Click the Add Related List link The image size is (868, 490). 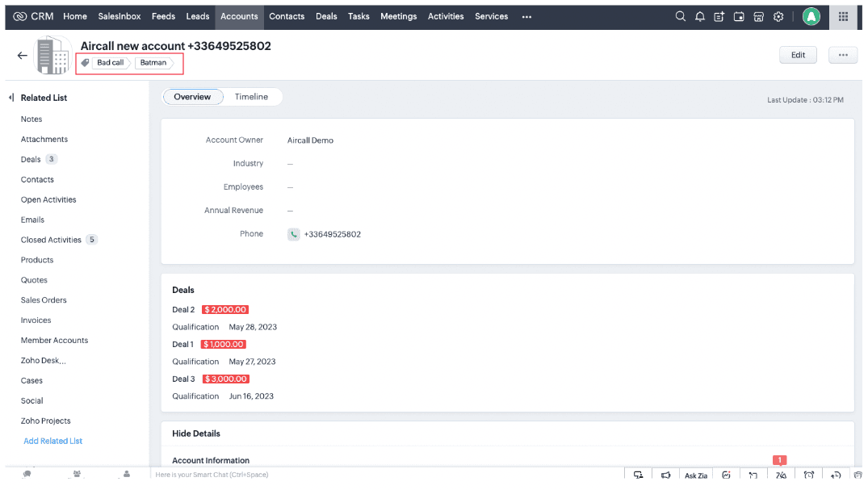[x=53, y=441]
